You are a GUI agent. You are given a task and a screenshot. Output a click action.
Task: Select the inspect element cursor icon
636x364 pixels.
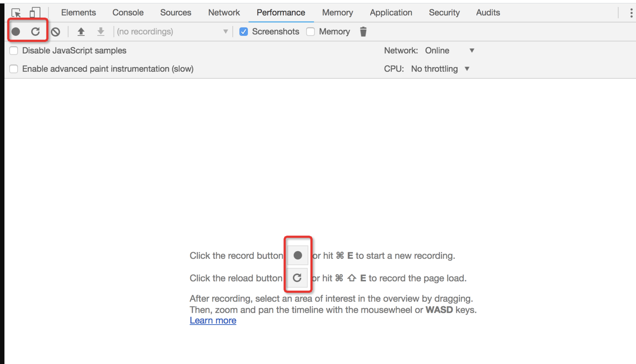coord(16,13)
